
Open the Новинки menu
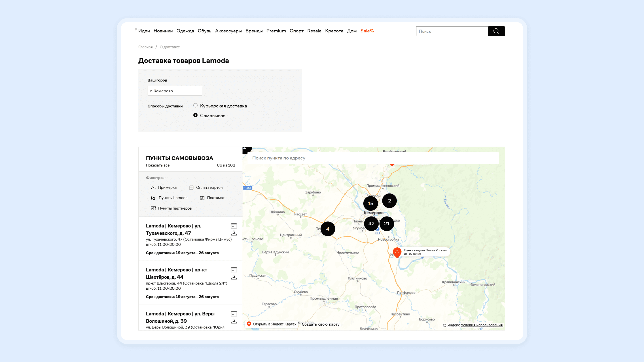[x=163, y=31]
